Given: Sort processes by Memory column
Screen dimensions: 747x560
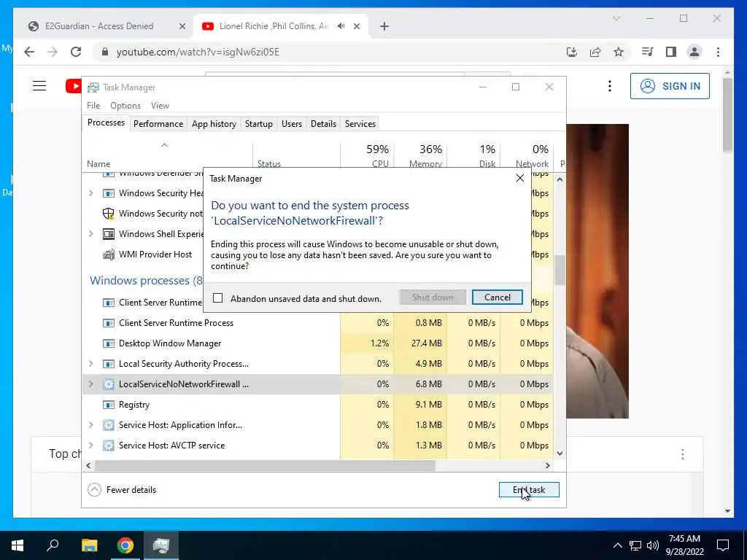Looking at the screenshot, I should [x=421, y=155].
